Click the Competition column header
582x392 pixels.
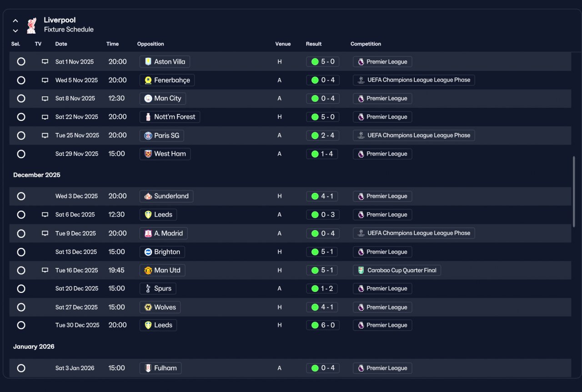click(x=366, y=44)
